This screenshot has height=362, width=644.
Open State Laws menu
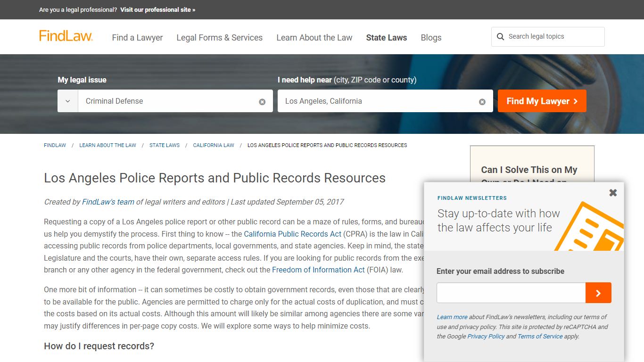pos(387,38)
